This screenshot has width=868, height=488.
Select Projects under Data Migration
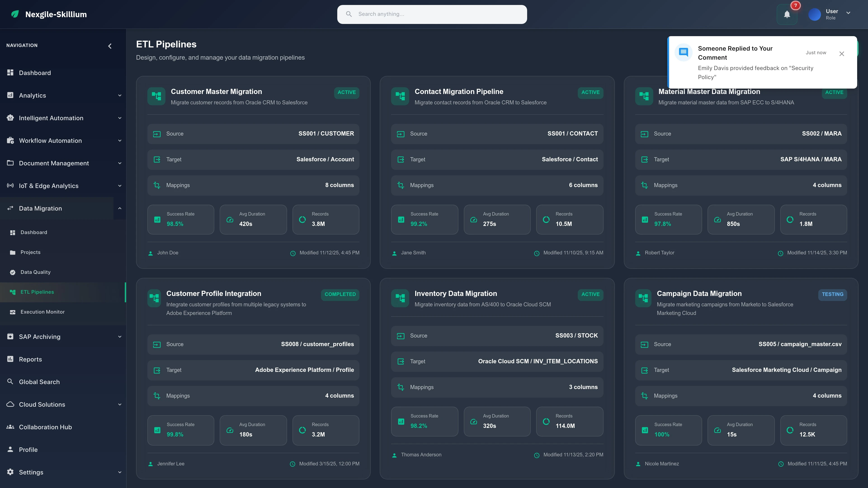pyautogui.click(x=31, y=252)
